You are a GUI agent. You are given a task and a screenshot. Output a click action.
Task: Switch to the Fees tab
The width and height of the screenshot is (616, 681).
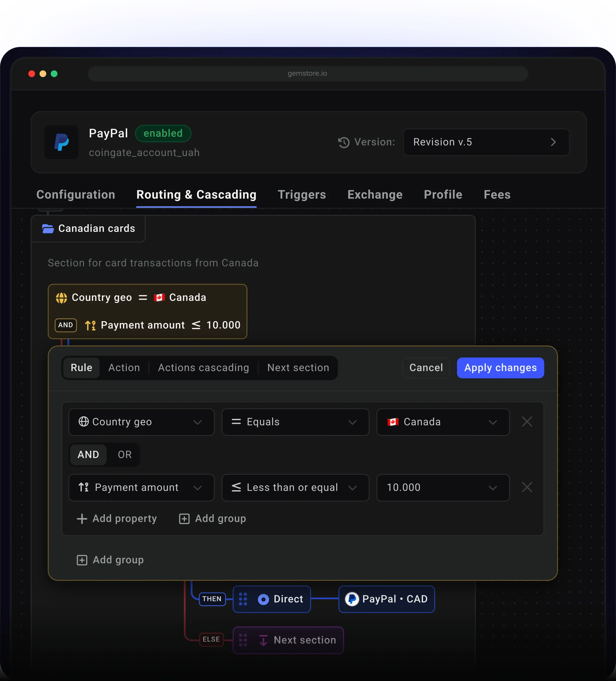[497, 195]
